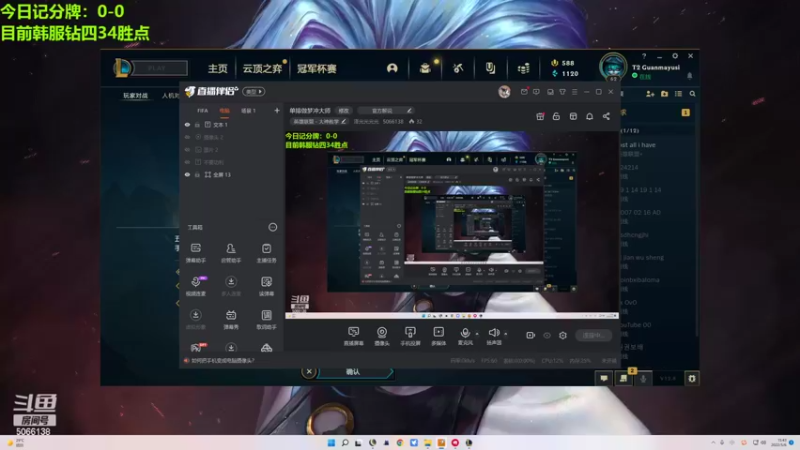Image resolution: width=800 pixels, height=450 pixels.
Task: Toggle the lock on 全屏 13 source
Action: [197, 174]
